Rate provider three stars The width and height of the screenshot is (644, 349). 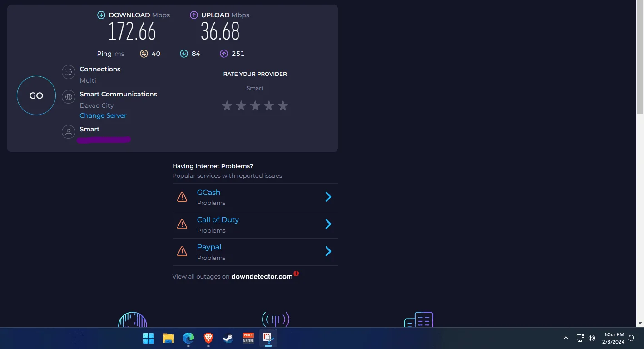(x=255, y=106)
